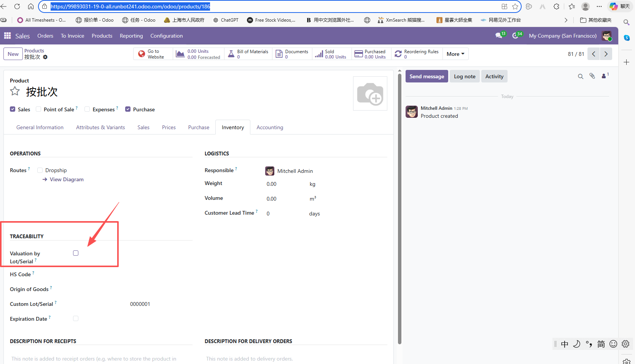
Task: Mark product as favorite with star
Action: click(x=15, y=91)
